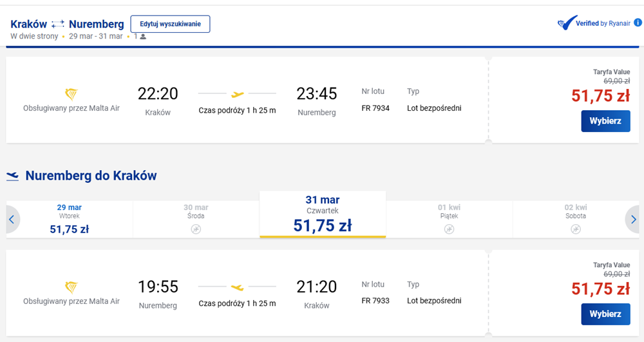Click the Ryanair harp logo on flight FR 7933

(x=71, y=287)
